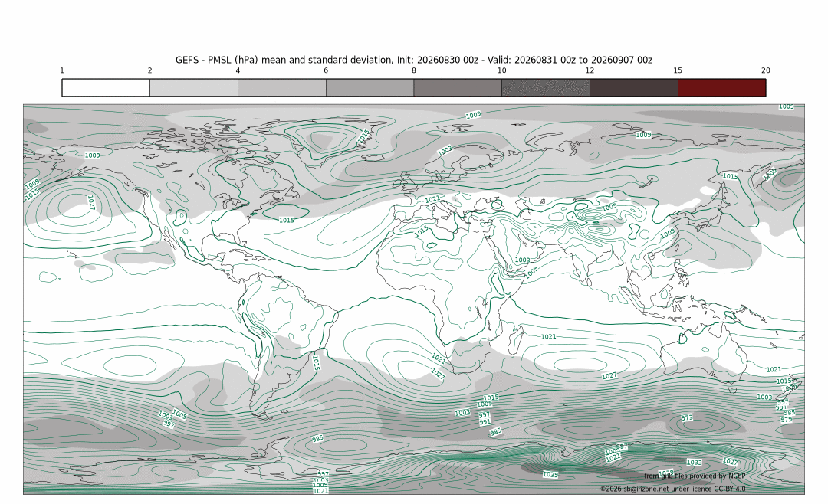Choose the near-black 12–15 colorbar segment

tap(634, 87)
